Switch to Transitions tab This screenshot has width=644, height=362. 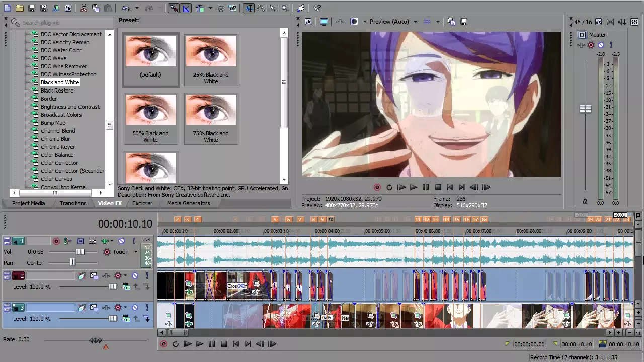click(x=73, y=203)
